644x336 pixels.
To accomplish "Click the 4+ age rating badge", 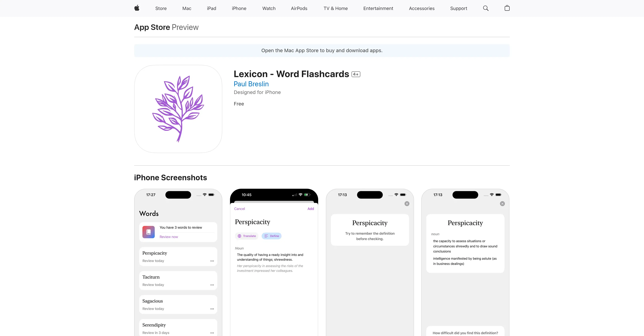I will 356,74.
